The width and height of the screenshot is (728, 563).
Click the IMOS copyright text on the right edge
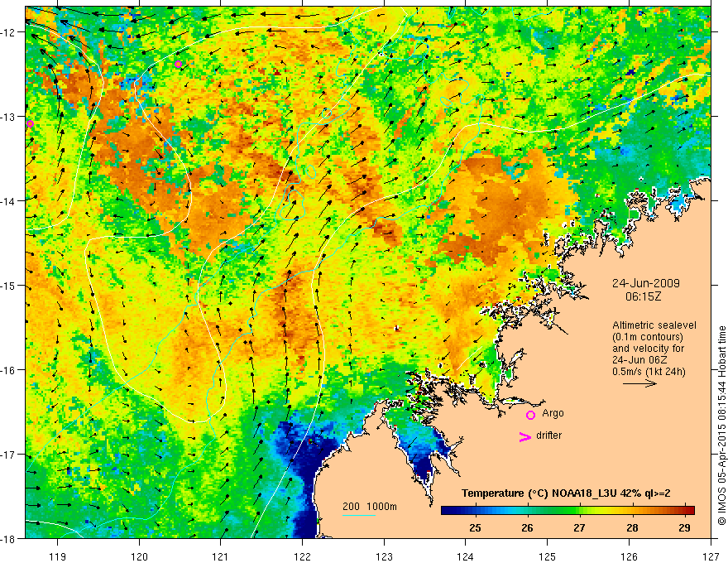point(721,425)
